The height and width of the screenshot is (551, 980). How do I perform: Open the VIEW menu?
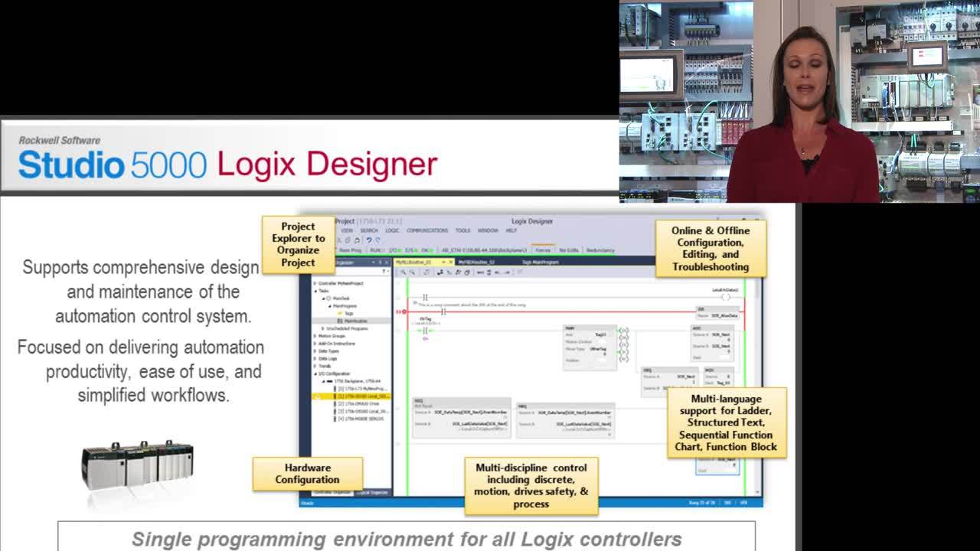[x=347, y=230]
